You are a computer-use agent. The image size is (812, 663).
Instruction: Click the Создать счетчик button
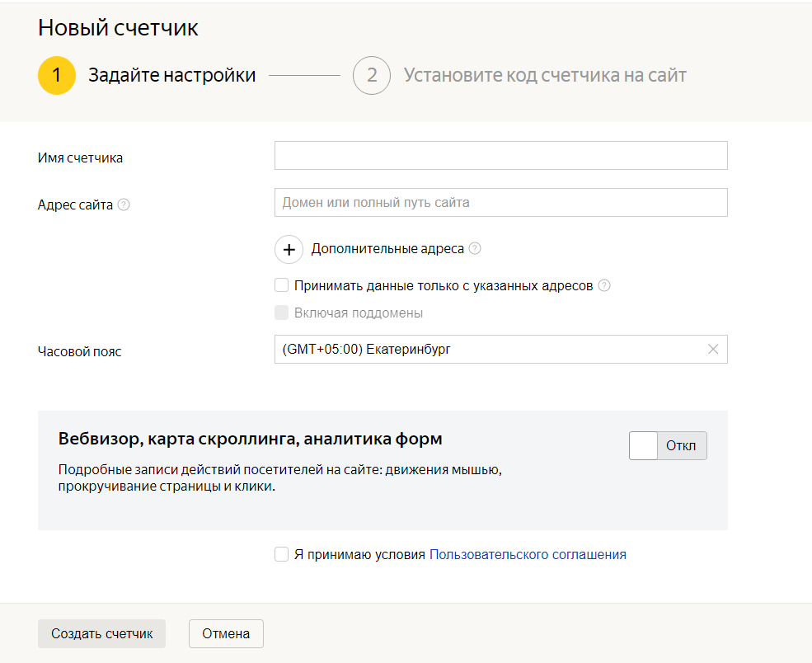tap(102, 634)
